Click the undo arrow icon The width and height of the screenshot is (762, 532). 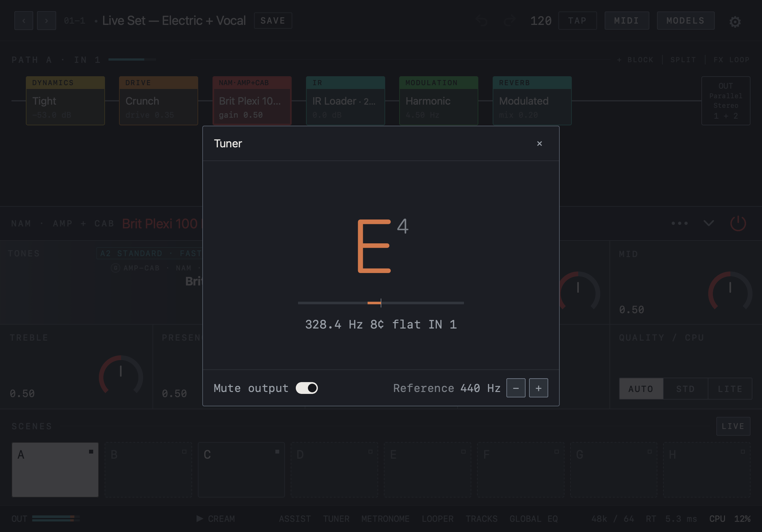482,20
